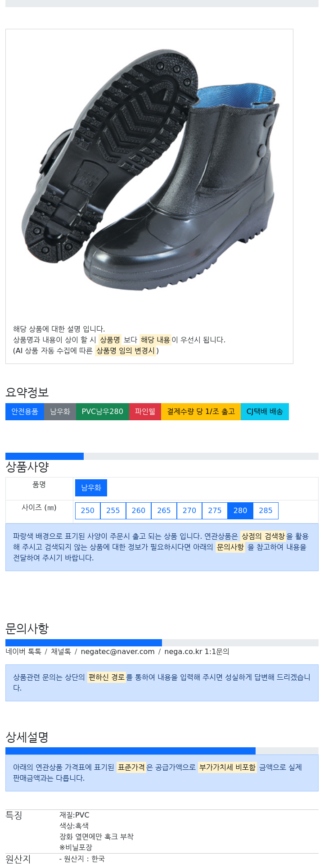Select size 265 mm
Screen dimensions: 324x868
(x=164, y=511)
